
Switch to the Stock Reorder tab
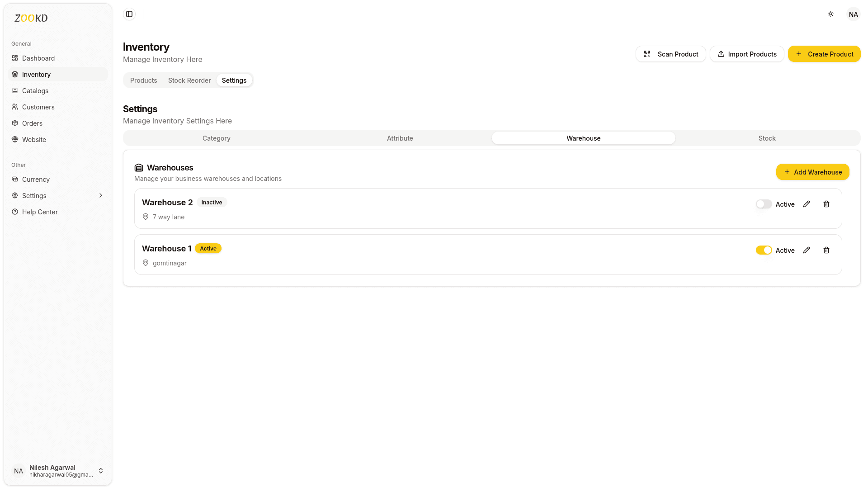click(x=189, y=80)
